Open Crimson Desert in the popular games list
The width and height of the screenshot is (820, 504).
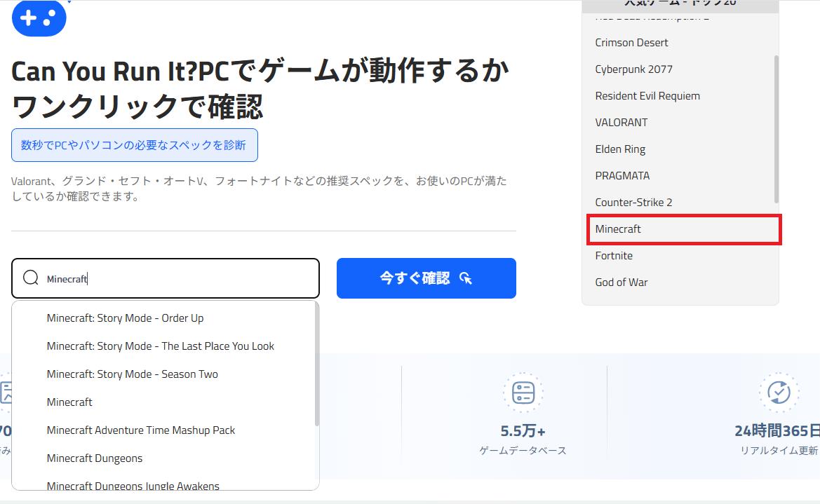point(631,42)
